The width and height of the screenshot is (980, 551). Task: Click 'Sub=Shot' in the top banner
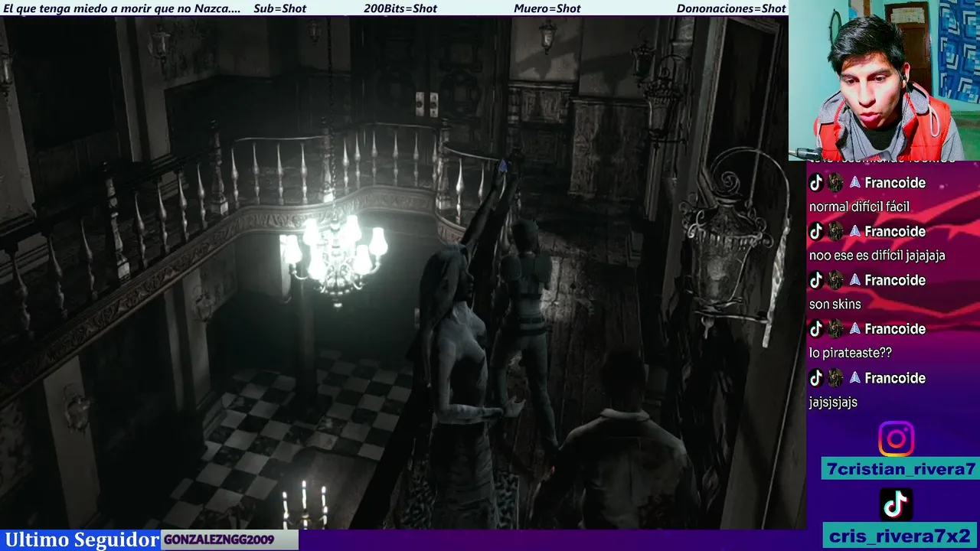279,8
